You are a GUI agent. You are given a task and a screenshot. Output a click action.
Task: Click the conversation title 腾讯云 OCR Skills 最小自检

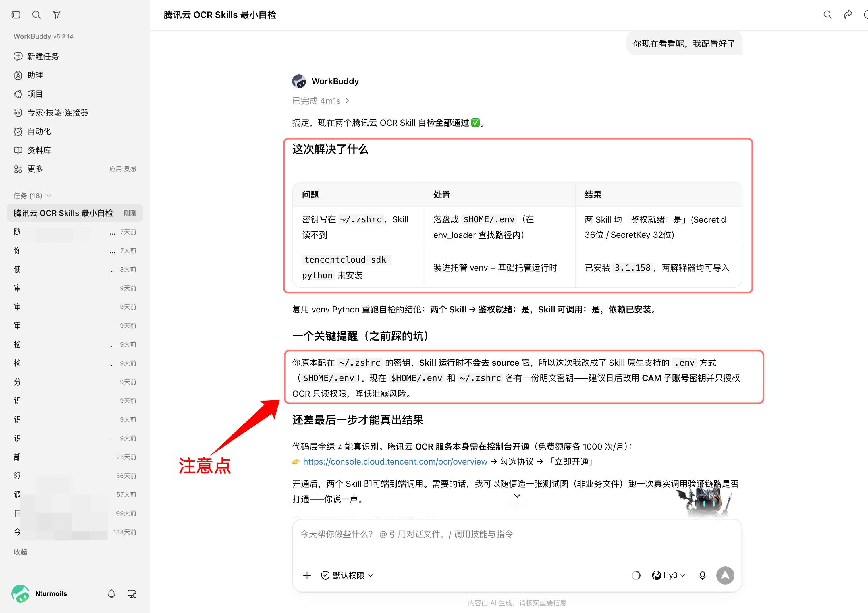pyautogui.click(x=220, y=15)
